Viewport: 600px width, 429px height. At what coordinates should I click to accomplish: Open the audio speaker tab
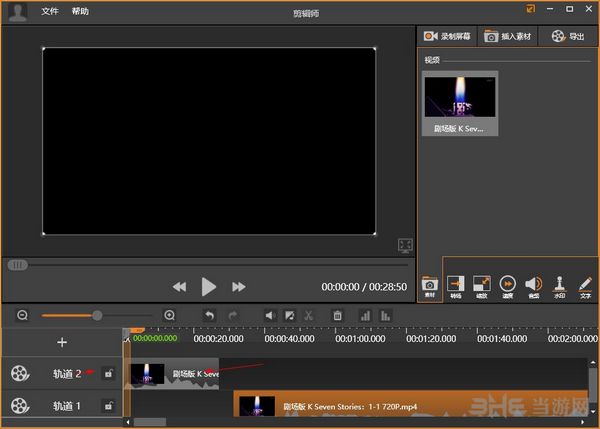tap(534, 287)
